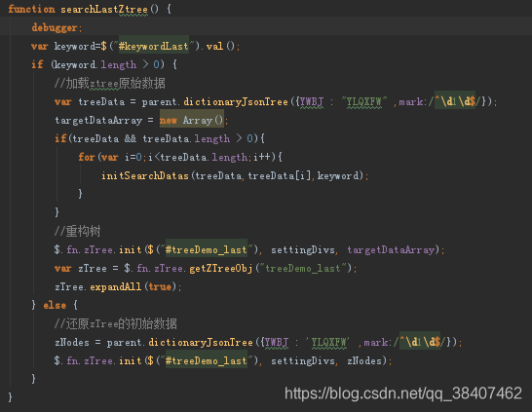The width and height of the screenshot is (532, 412).
Task: Click the comment about loading ztree original data
Action: (110, 84)
